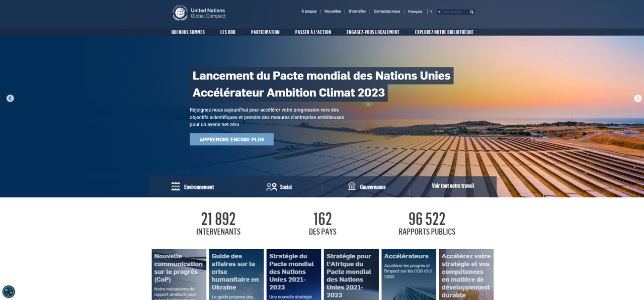Image resolution: width=644 pixels, height=300 pixels.
Task: Click the S'identifier link
Action: [357, 12]
